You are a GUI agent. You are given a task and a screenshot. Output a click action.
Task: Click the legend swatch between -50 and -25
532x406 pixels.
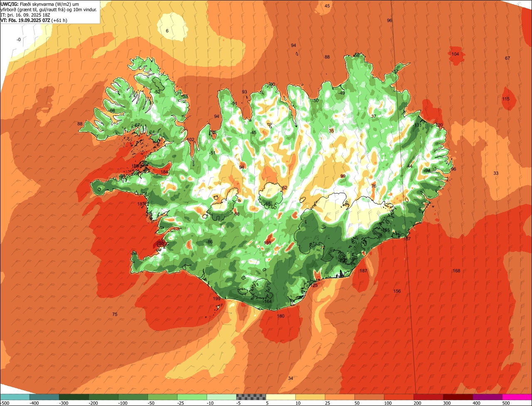[x=163, y=397]
